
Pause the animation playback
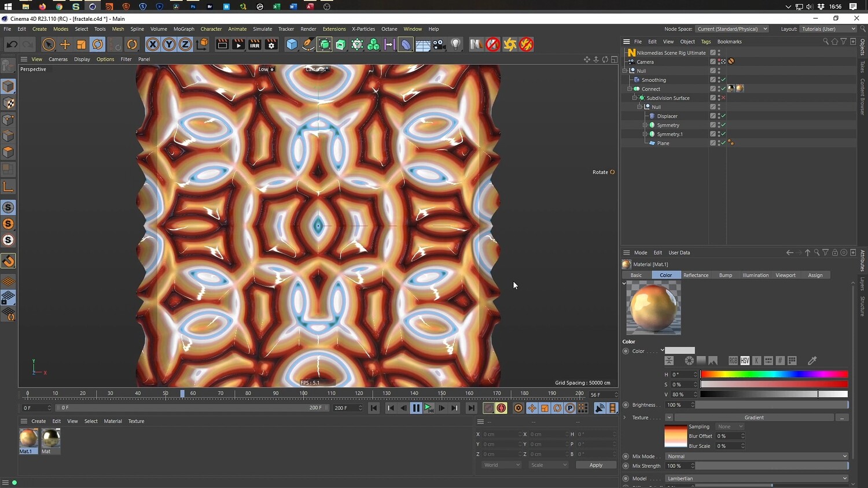416,408
